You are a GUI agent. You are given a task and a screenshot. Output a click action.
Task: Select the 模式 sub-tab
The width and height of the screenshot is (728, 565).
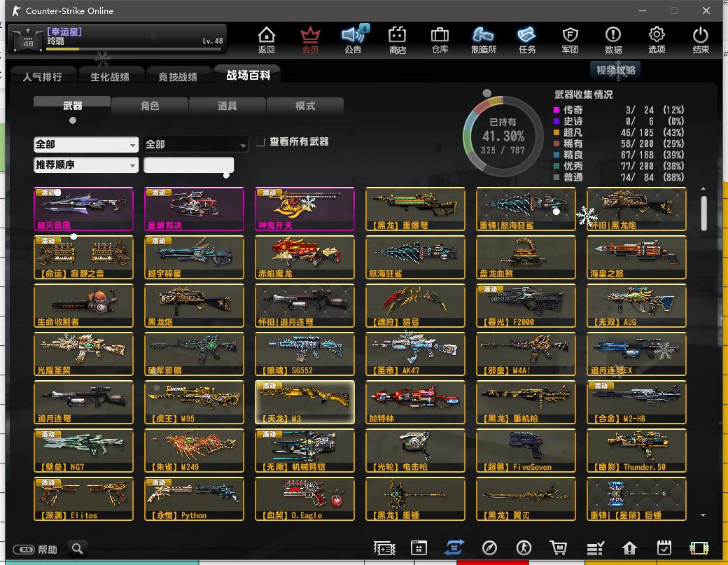coord(305,106)
